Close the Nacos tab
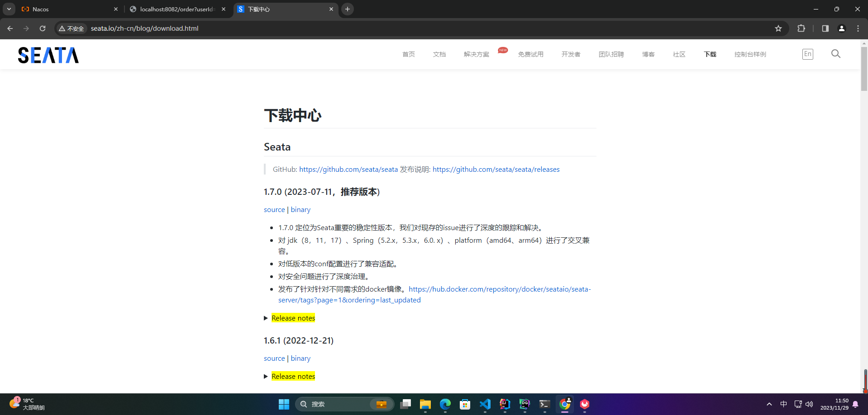The image size is (868, 415). 116,9
